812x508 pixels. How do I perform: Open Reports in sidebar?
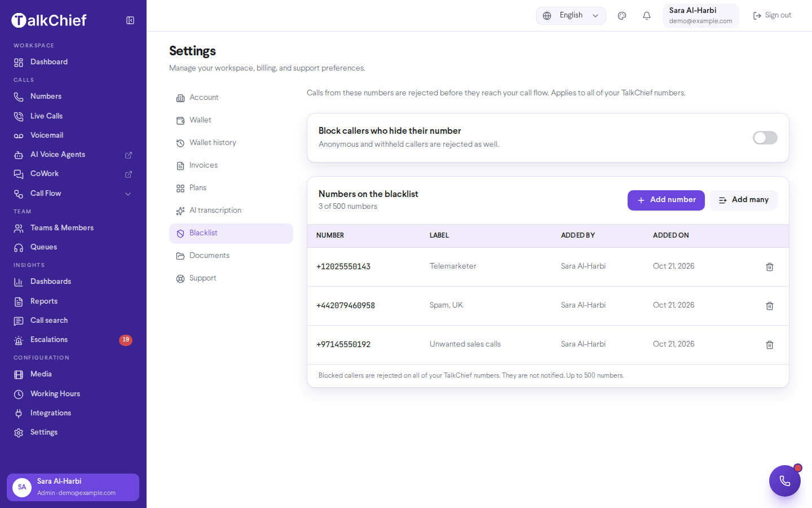73,301
